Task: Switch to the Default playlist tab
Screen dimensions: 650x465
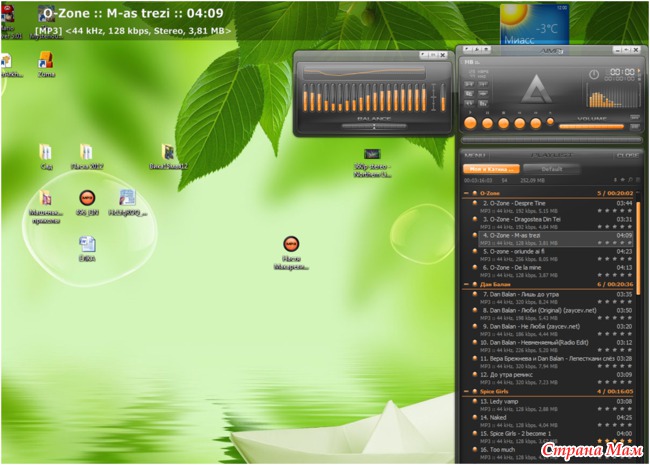Action: [551, 169]
